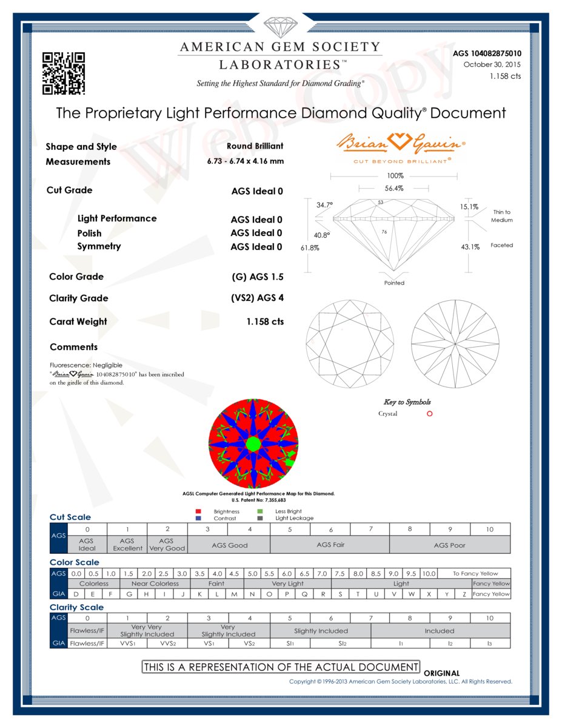This screenshot has height=728, width=562.
Task: Click the VS2 cell in the Clarity Scale
Action: (x=249, y=643)
